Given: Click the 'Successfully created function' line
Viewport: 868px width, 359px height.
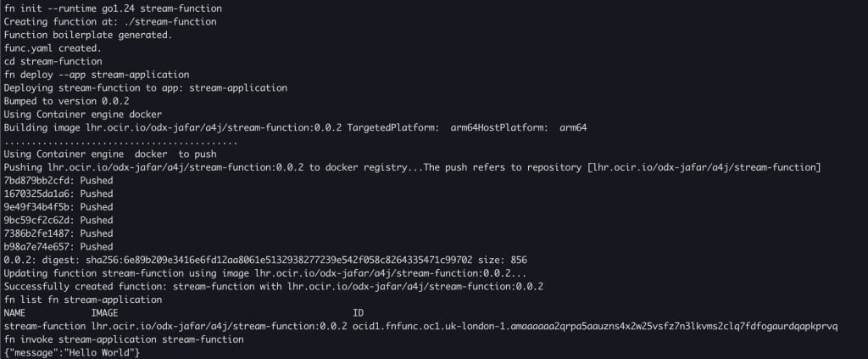Looking at the screenshot, I should [x=273, y=286].
